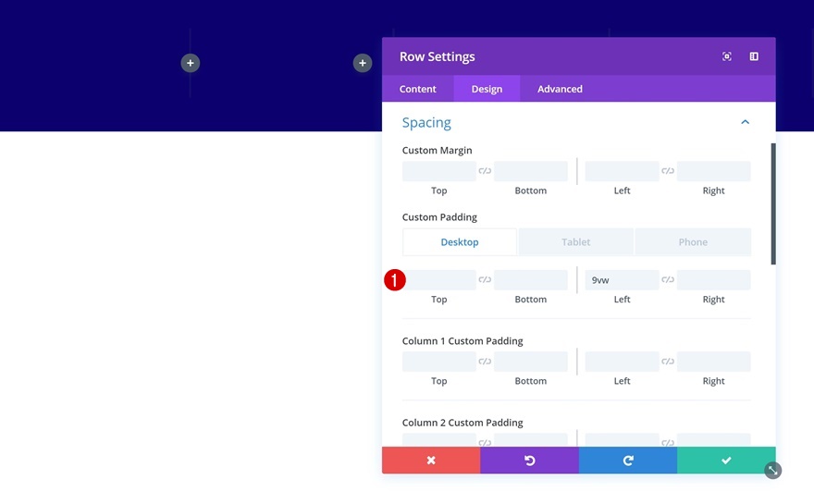Toggle link between Custom Margin Left and Right
814x504 pixels.
pyautogui.click(x=668, y=171)
